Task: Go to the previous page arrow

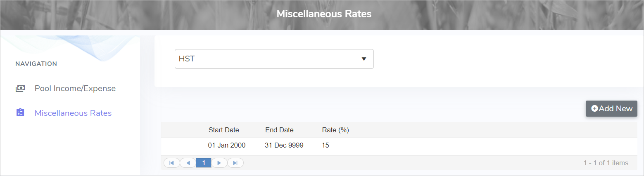Action: pos(188,163)
